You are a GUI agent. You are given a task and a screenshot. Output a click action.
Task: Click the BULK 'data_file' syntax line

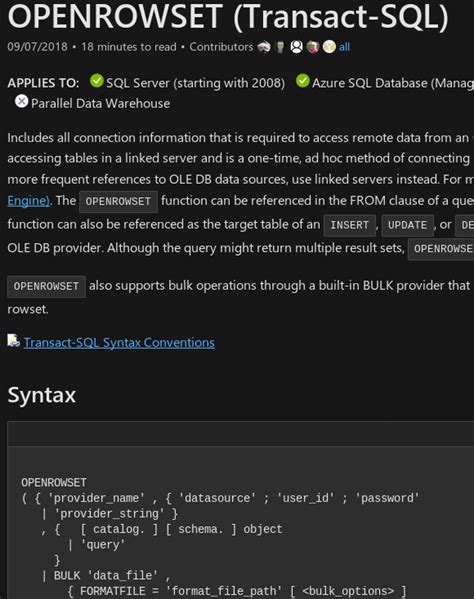tap(106, 576)
